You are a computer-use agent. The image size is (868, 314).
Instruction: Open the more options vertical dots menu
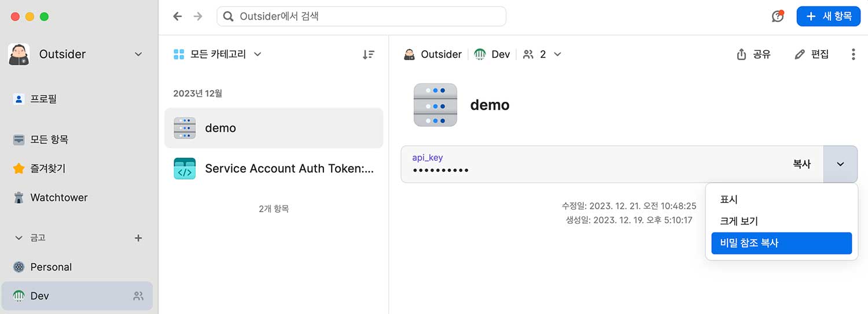pyautogui.click(x=853, y=54)
